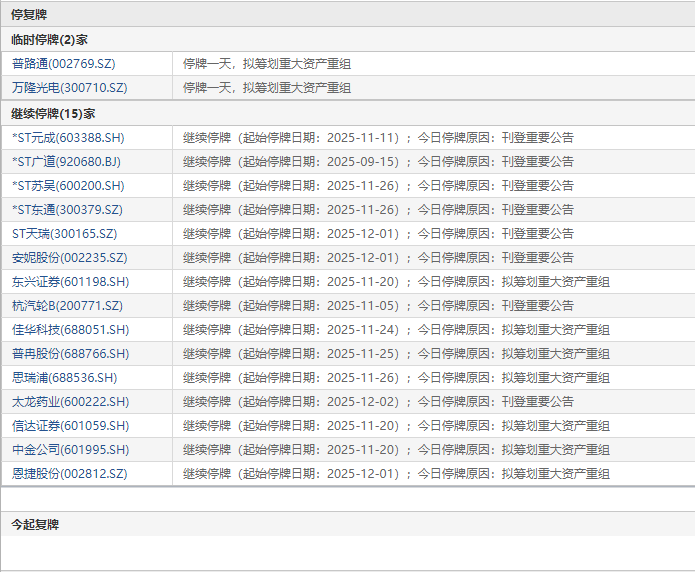Screen dimensions: 695x572
Task: Select the *ST广道(920680.BJ) stock link
Action: tap(66, 161)
